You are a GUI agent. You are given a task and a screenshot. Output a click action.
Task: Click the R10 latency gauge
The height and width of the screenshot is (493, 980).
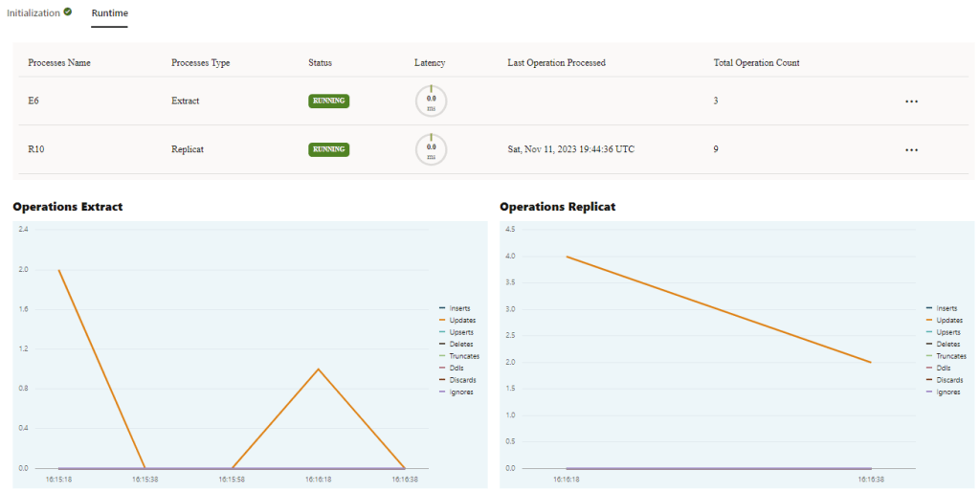click(431, 149)
